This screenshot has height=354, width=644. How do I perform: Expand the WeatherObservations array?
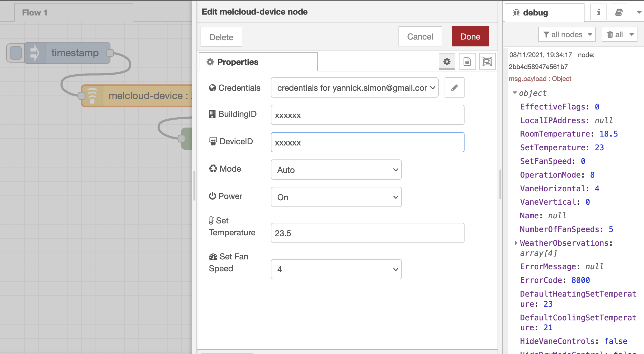point(516,243)
